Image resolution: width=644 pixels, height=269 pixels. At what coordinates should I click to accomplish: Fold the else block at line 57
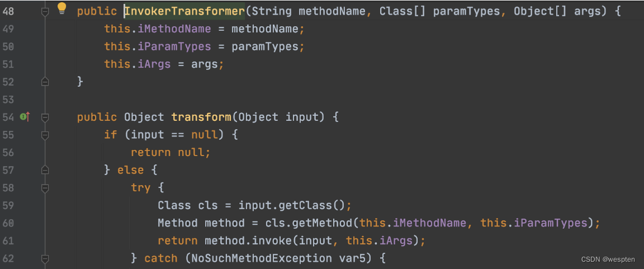pyautogui.click(x=45, y=170)
